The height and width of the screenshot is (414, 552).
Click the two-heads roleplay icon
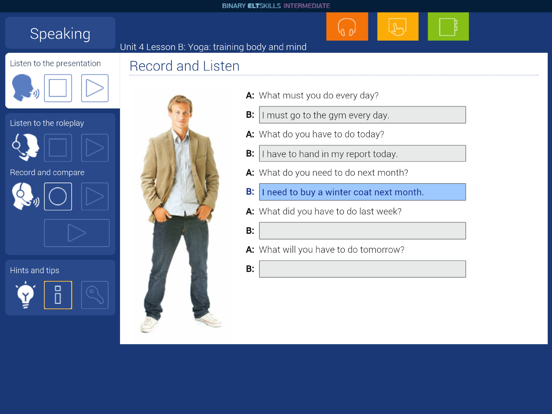[x=25, y=147]
